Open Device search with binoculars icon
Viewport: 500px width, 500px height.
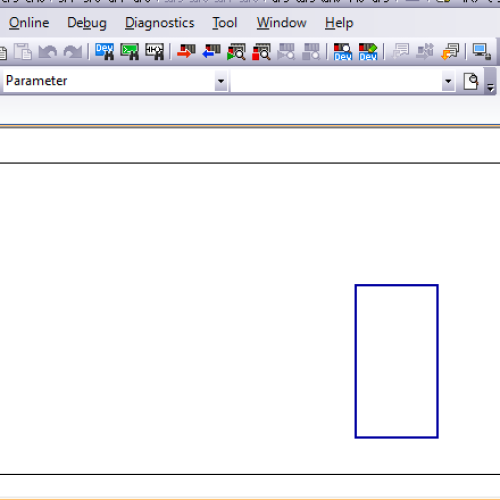(x=105, y=52)
